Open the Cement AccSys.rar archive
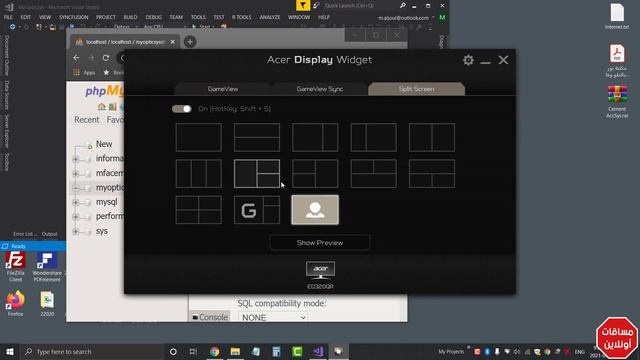This screenshot has height=360, width=640. tap(617, 102)
